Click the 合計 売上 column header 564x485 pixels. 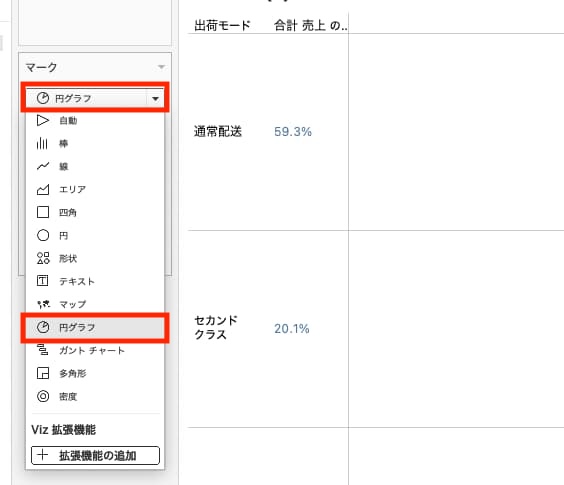click(310, 26)
